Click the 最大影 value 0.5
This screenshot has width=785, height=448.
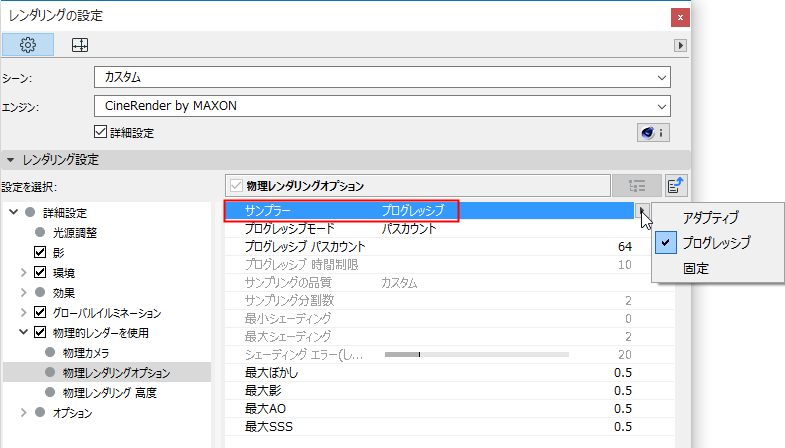(x=623, y=391)
